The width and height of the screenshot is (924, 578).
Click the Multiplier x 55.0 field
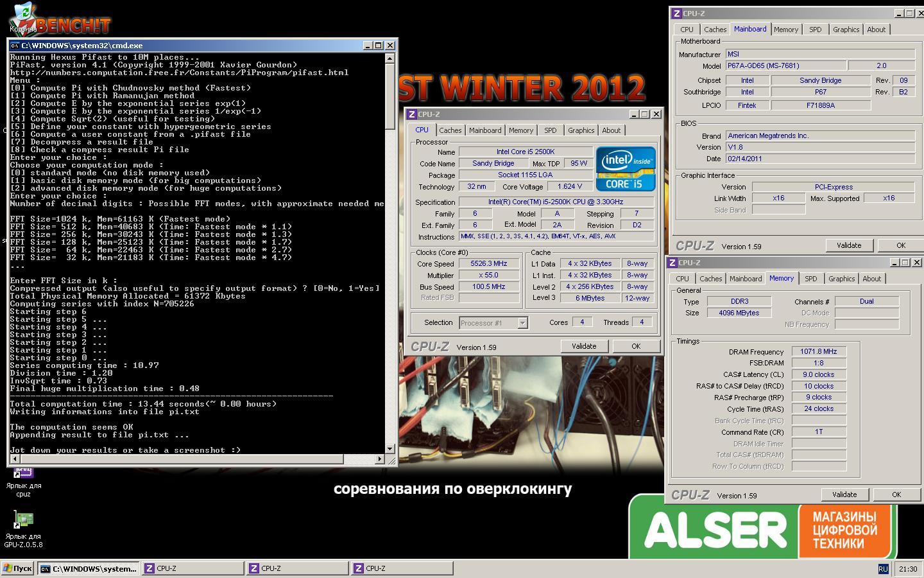point(489,275)
